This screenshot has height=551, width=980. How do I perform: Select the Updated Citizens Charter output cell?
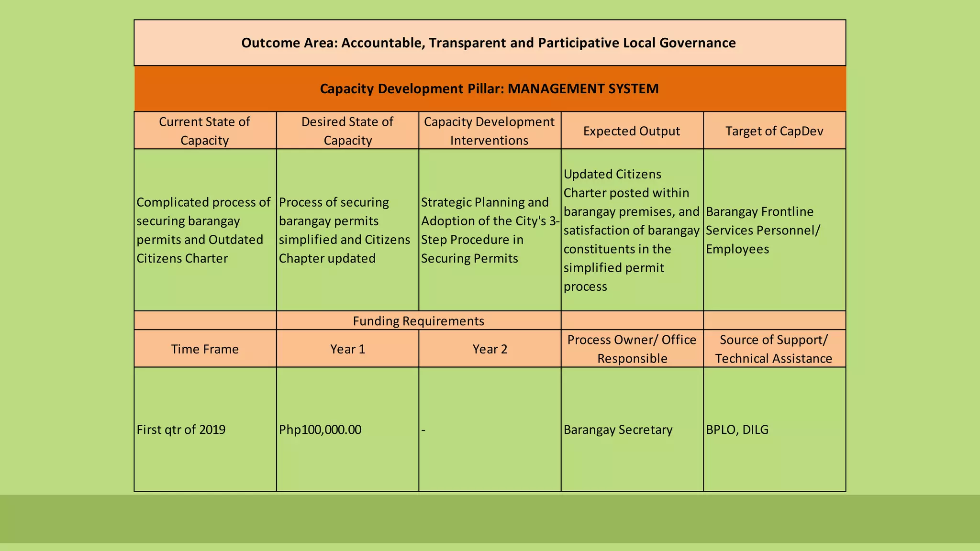[x=632, y=230]
